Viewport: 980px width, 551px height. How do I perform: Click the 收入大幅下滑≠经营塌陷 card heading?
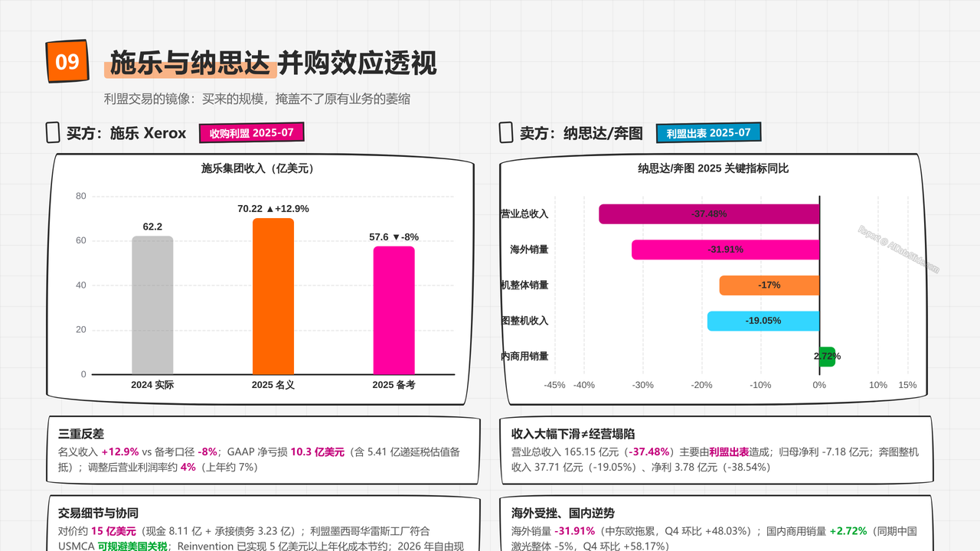[x=573, y=434]
